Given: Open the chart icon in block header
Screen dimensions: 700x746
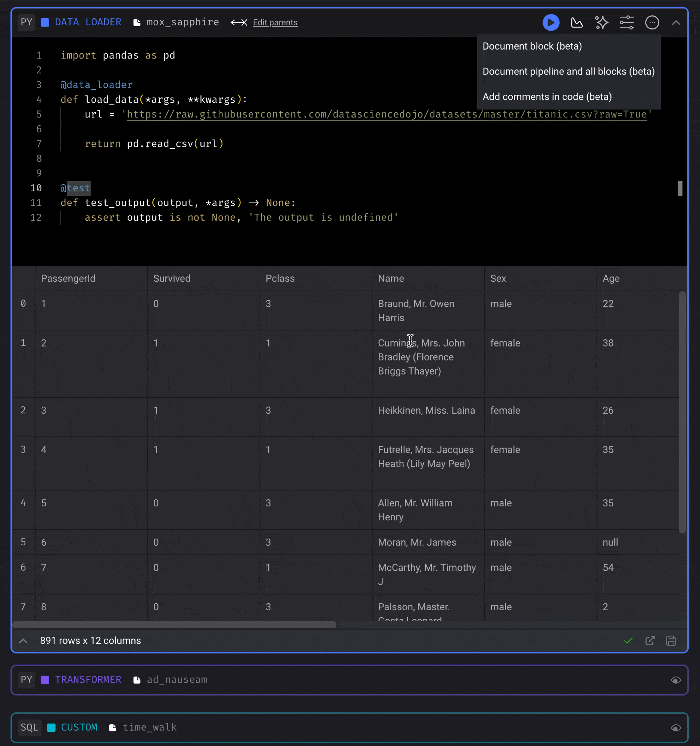Looking at the screenshot, I should 576,22.
